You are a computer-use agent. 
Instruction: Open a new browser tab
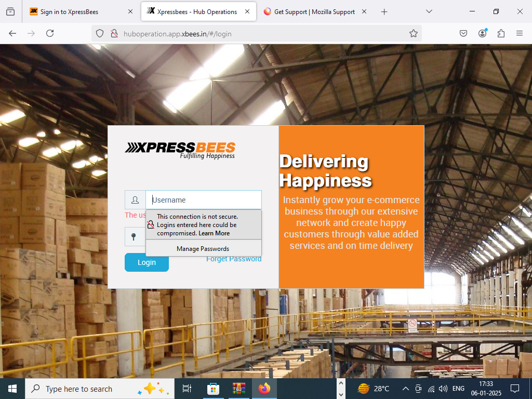[x=384, y=12]
